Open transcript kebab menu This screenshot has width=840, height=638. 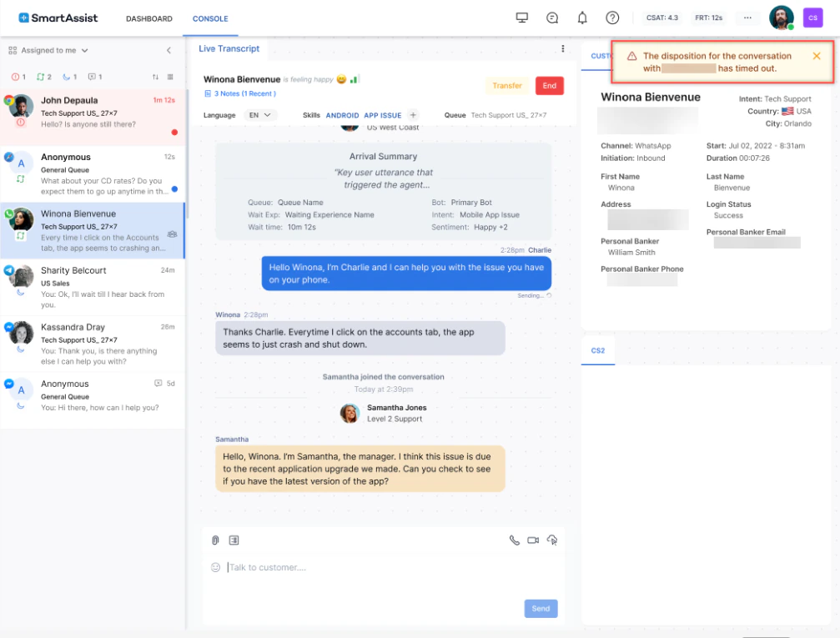point(562,48)
